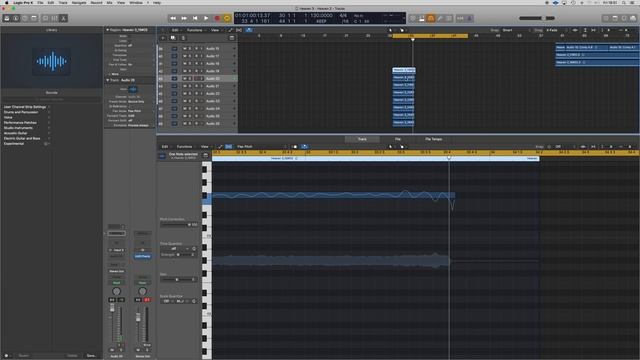This screenshot has height=360, width=640.
Task: Click the add track plus button
Action: point(163,38)
